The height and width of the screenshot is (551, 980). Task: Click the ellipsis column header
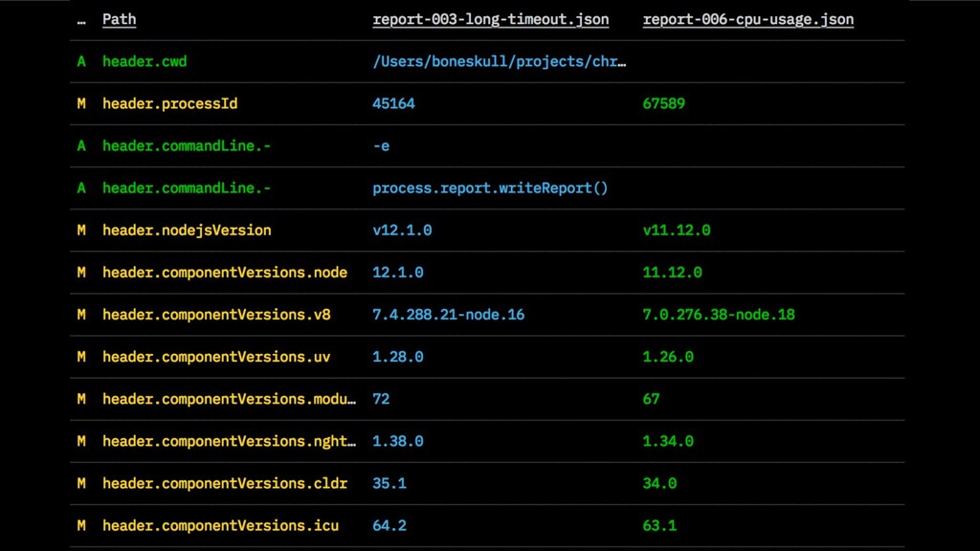point(81,19)
